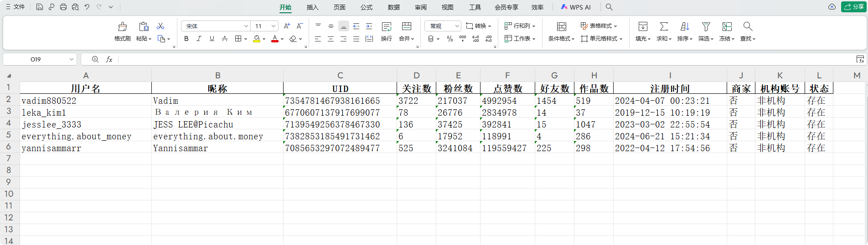Screen dimensions: 868x245
Task: Expand the number format 常规 dropdown
Action: point(457,26)
